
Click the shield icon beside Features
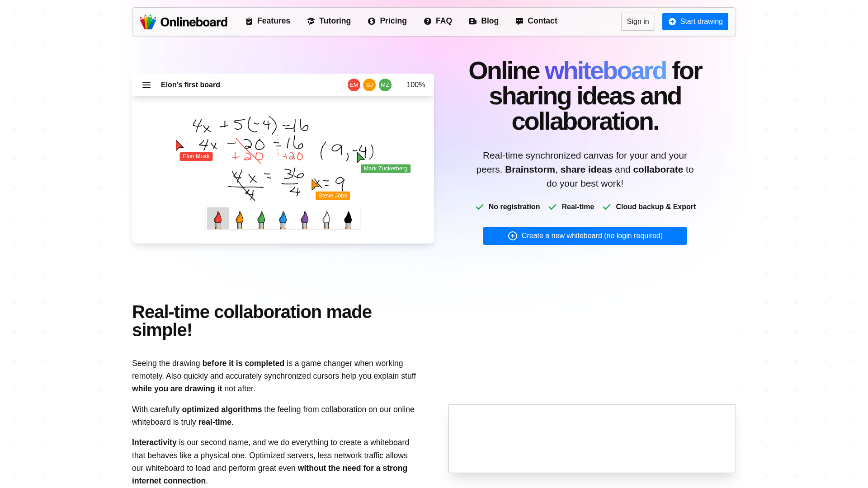249,21
